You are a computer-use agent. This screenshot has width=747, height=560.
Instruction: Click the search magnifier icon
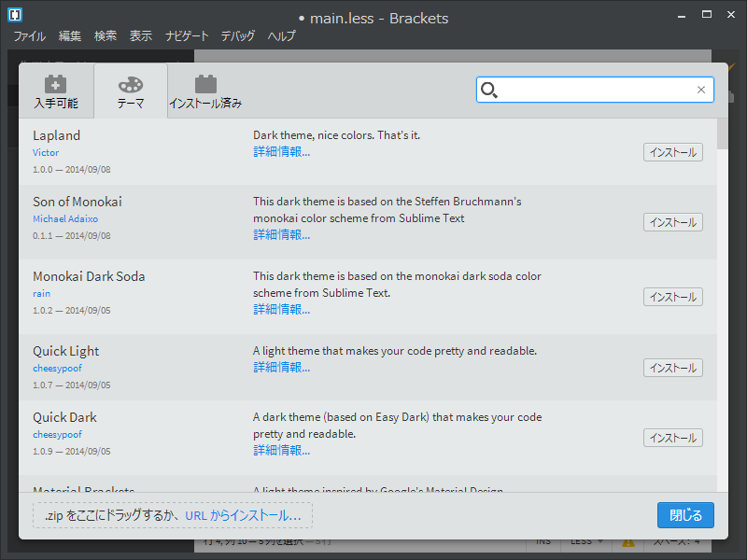[488, 90]
